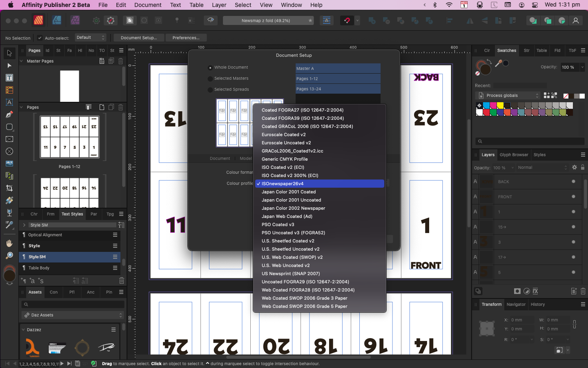Collapse the Master Pages section
588x368 pixels.
pos(22,61)
